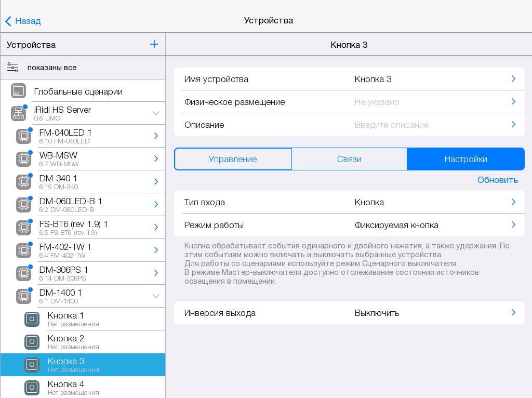This screenshot has height=398, width=532.
Task: Collapse the DM-1400 1 device list
Action: point(156,296)
